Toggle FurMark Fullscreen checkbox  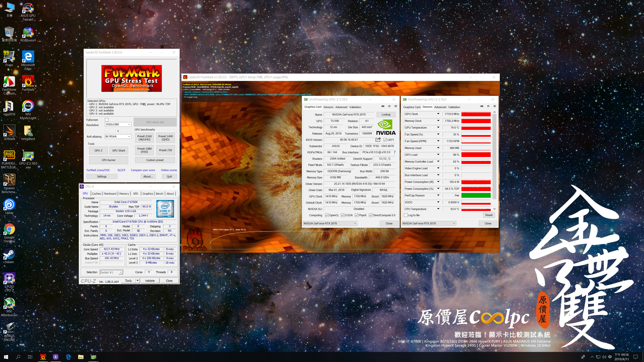click(x=107, y=120)
